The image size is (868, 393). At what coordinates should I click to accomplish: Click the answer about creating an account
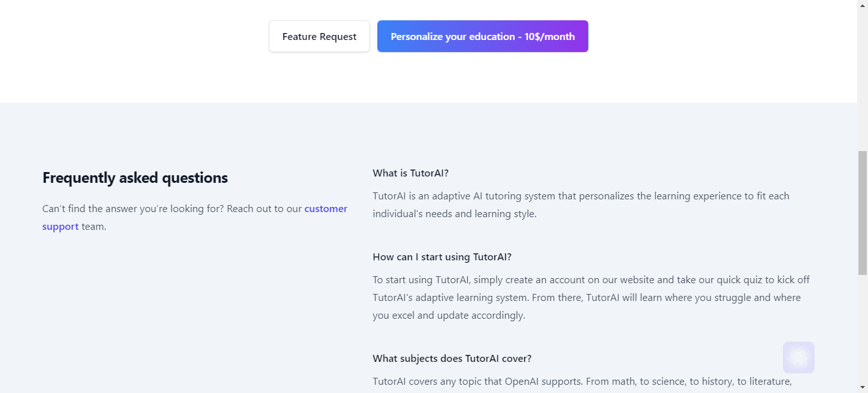tap(591, 297)
